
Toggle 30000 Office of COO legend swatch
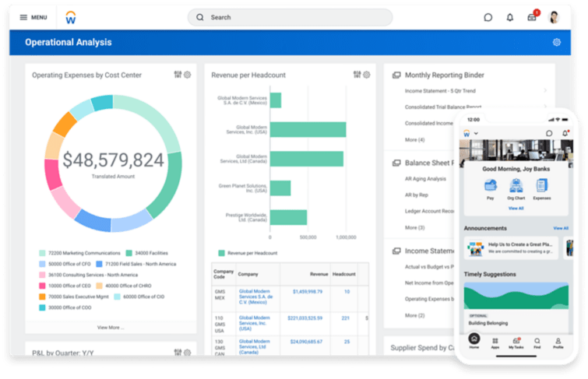pyautogui.click(x=42, y=307)
